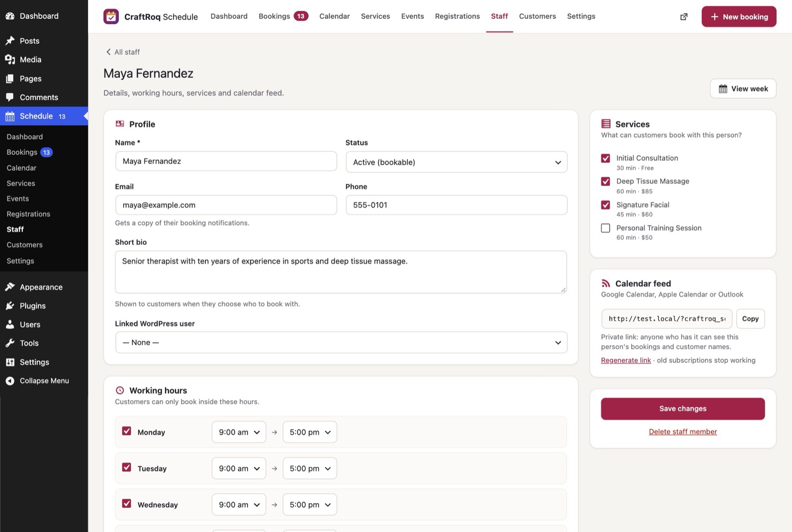This screenshot has height=532, width=792.
Task: Open Appearance via the brush icon
Action: pyautogui.click(x=10, y=287)
